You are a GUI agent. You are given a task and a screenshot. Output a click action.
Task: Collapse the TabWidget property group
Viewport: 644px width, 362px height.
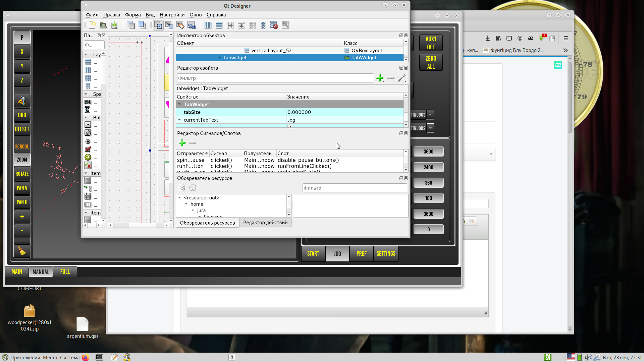[x=179, y=105]
